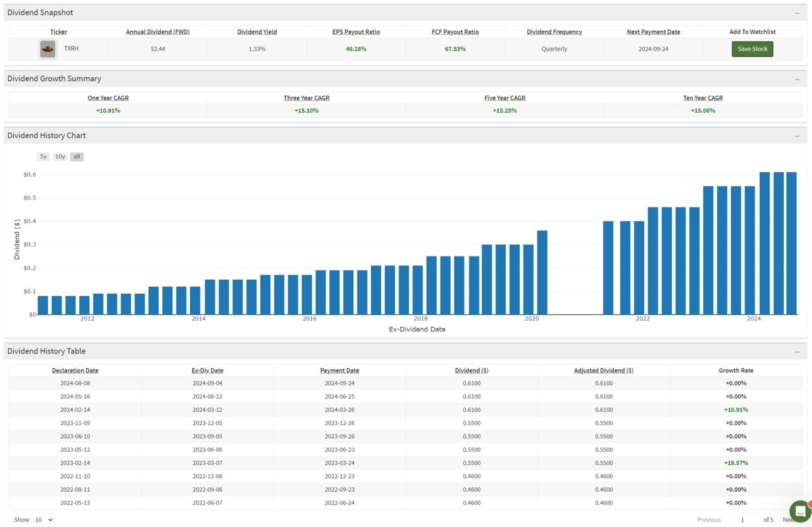The image size is (812, 527).
Task: Open the Show rows-per-page dropdown
Action: (43, 519)
